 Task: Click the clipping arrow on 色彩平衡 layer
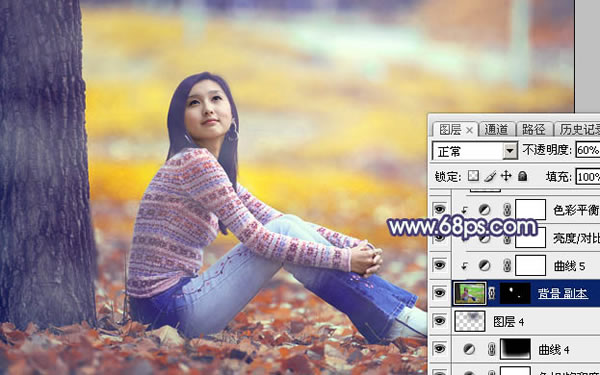[x=464, y=210]
